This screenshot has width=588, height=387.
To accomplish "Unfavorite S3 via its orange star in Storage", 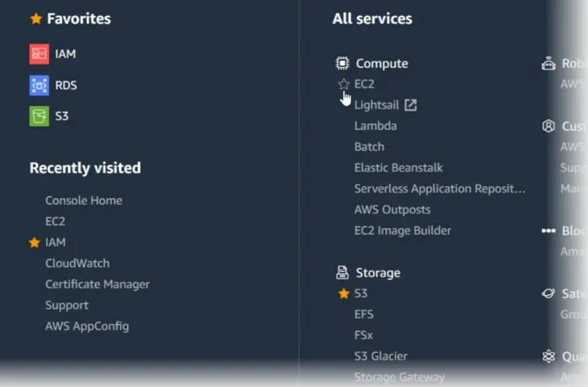I will pyautogui.click(x=343, y=293).
